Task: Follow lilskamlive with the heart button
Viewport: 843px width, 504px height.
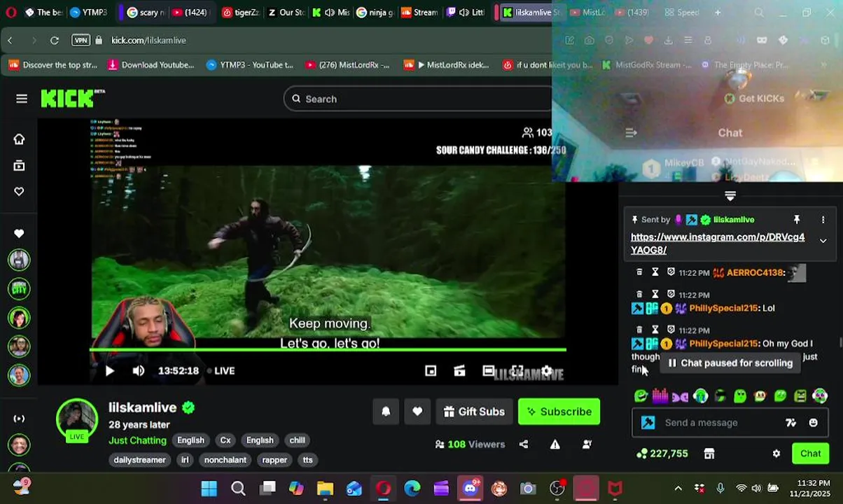Action: [417, 412]
